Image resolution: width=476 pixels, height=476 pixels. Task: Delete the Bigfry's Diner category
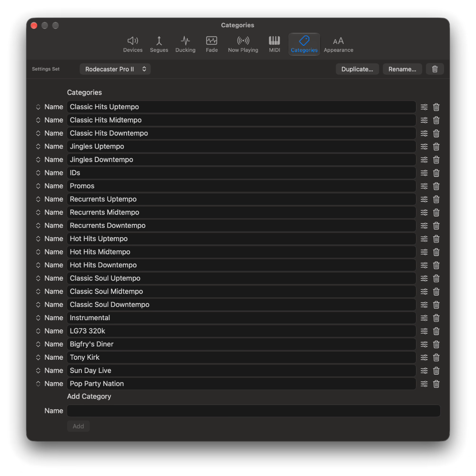coord(436,344)
